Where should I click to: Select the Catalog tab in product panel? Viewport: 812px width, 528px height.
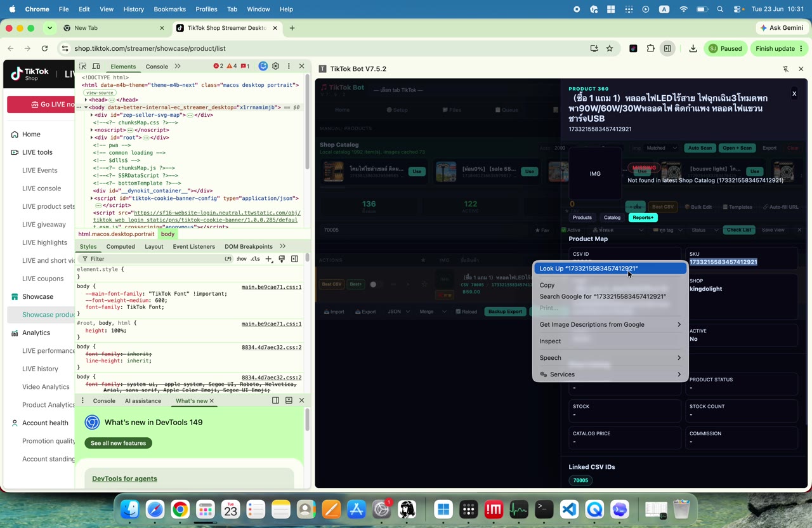coord(612,218)
